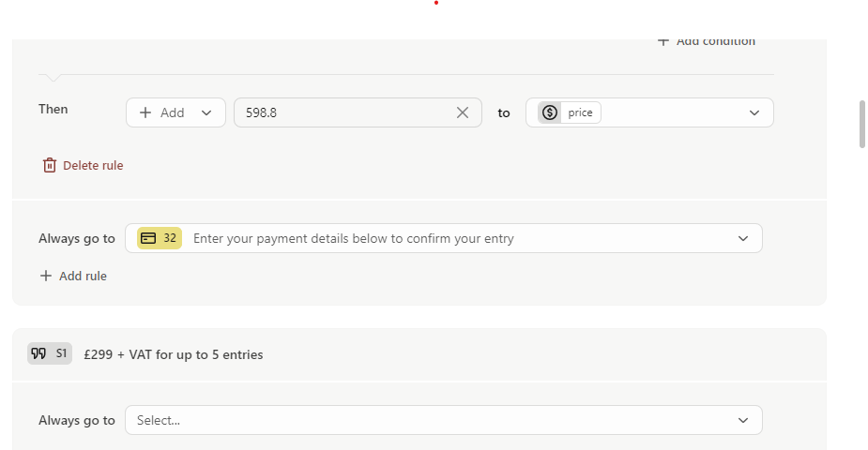Image resolution: width=868 pixels, height=450 pixels.
Task: Clear the 598.8 value with the X
Action: pos(463,112)
